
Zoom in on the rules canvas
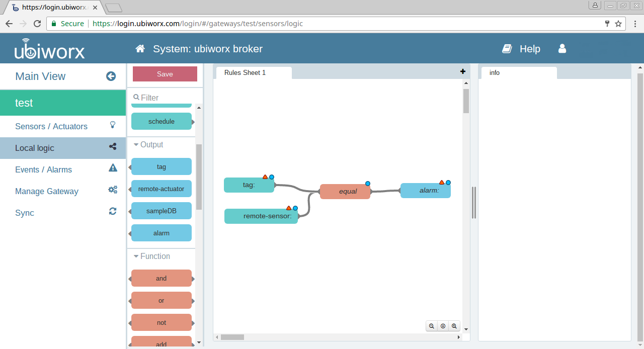[454, 326]
